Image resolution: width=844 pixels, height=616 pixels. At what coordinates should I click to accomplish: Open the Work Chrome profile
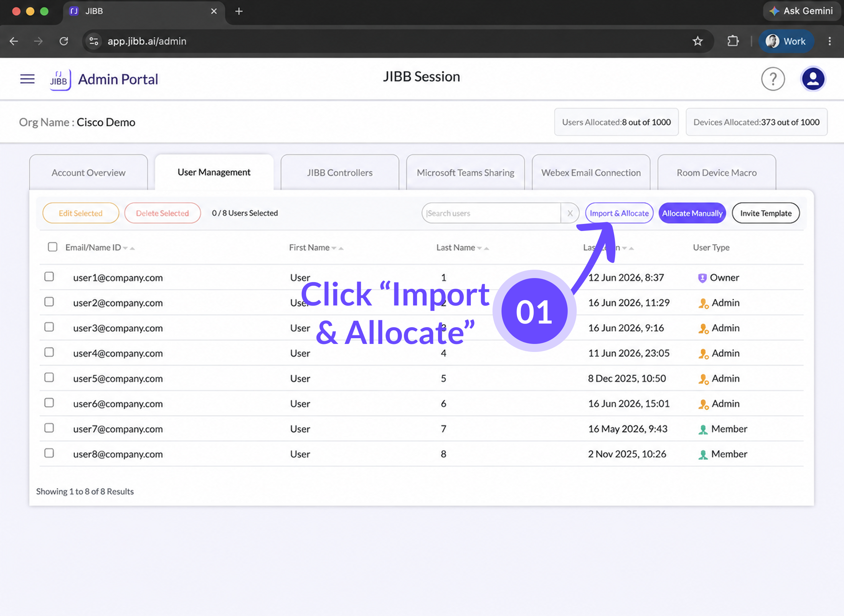pos(786,41)
